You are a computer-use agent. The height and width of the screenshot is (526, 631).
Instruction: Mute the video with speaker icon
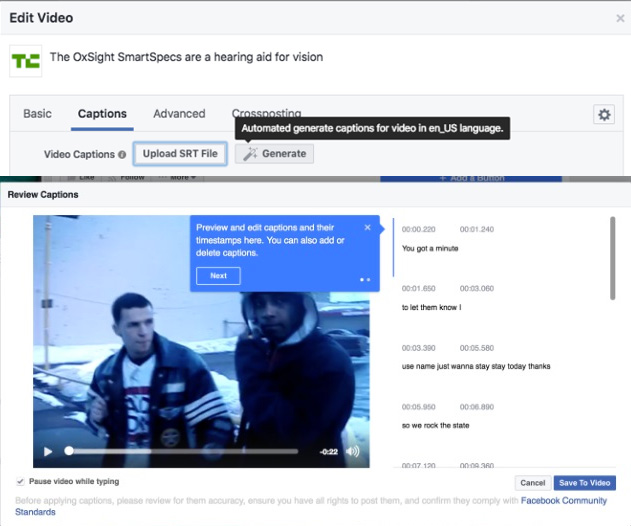coord(353,452)
